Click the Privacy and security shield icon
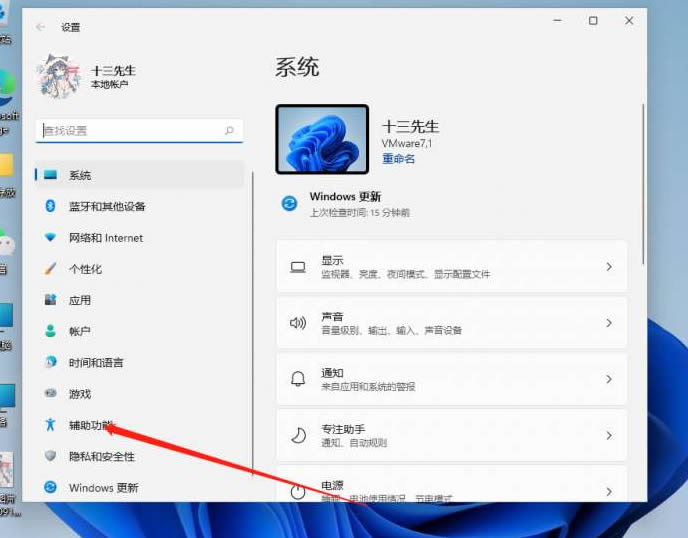Screen dimensions: 688x538 point(50,456)
